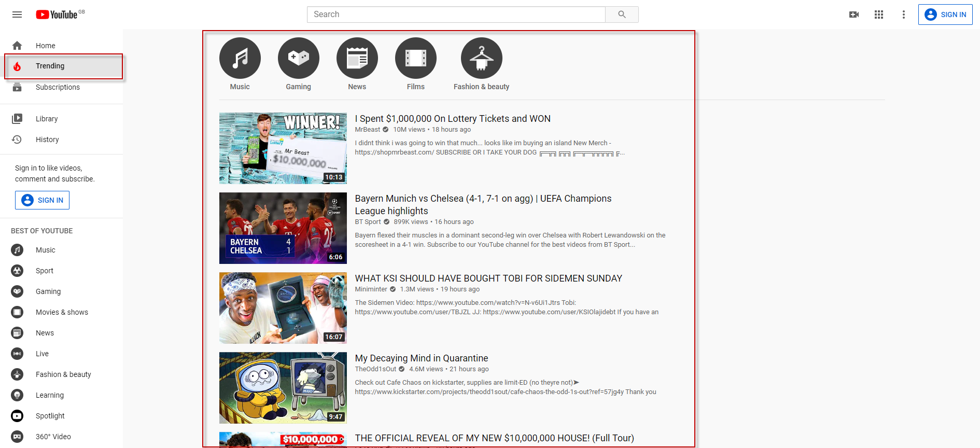Visit the BT Sport channel link
This screenshot has width=980, height=448.
click(368, 222)
